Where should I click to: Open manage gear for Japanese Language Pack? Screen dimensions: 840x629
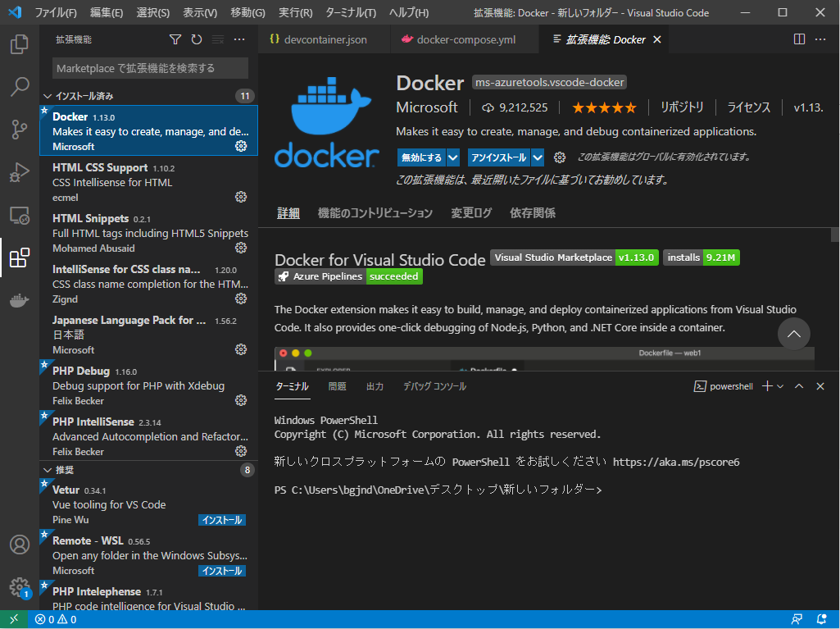coord(241,349)
